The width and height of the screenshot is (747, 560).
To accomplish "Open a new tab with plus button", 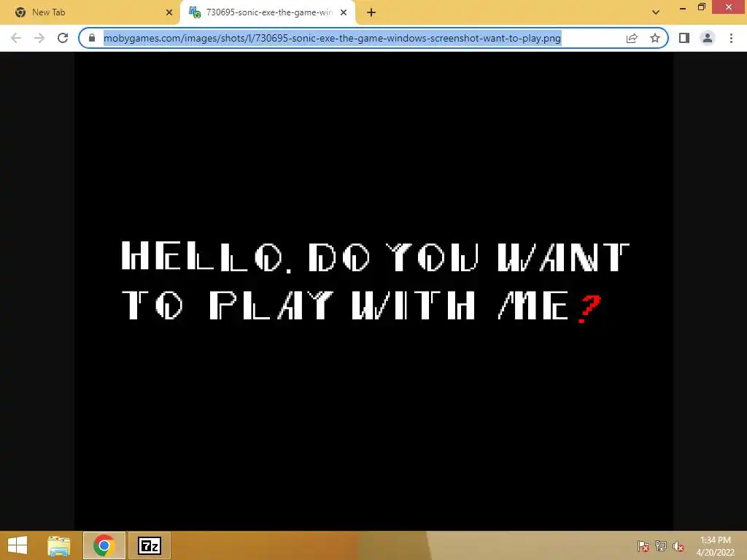I will [x=371, y=12].
